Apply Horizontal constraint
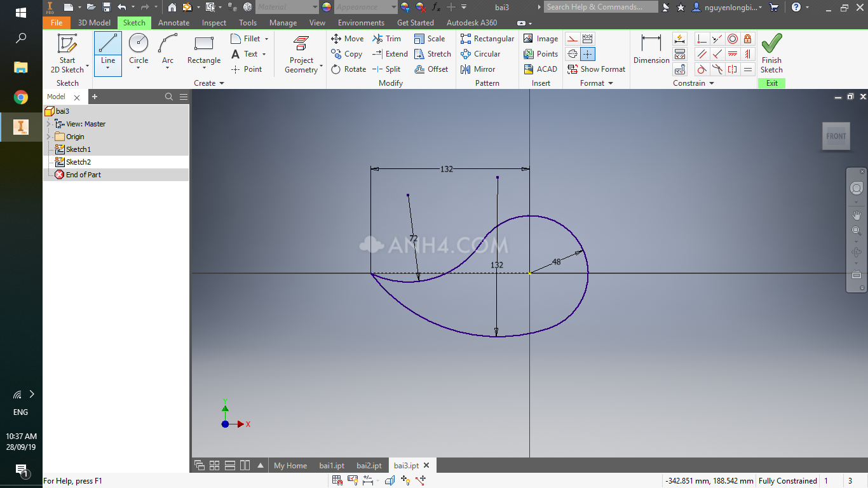The height and width of the screenshot is (488, 868). coord(733,54)
